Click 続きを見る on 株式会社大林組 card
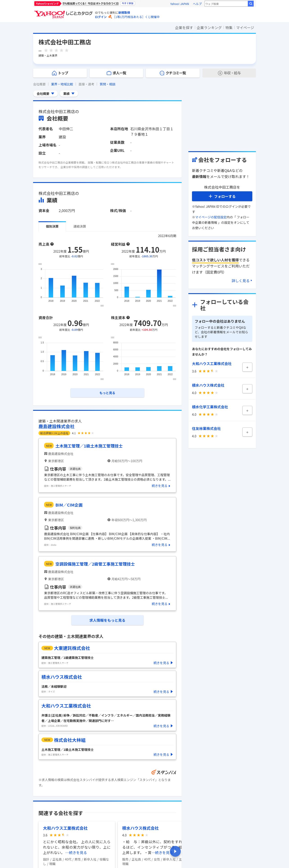This screenshot has width=289, height=868. 163,754
